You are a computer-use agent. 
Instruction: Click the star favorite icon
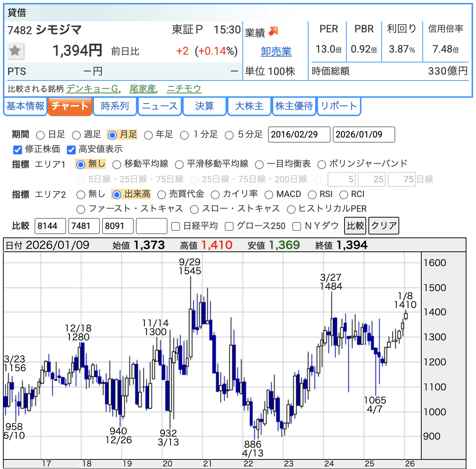(x=15, y=51)
